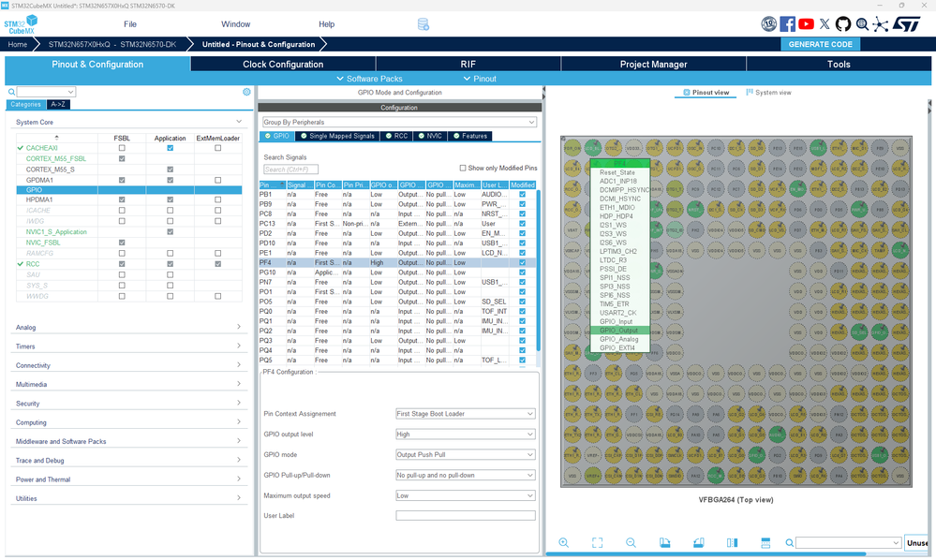Click the Pinout view icon

(x=687, y=93)
